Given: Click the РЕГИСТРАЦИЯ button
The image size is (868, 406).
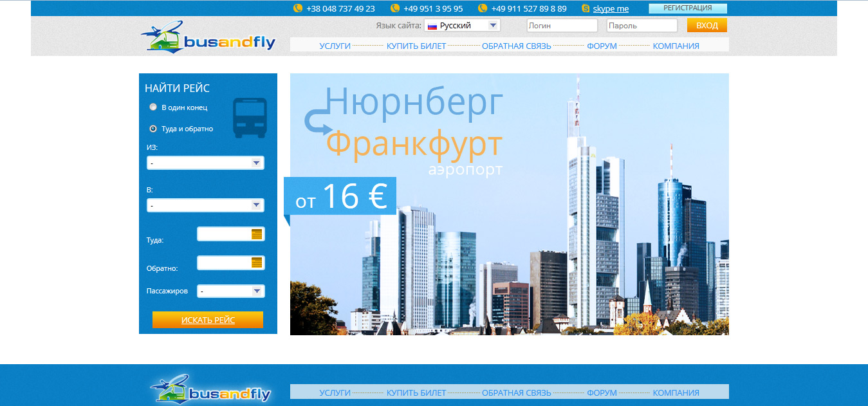Looking at the screenshot, I should tap(688, 8).
